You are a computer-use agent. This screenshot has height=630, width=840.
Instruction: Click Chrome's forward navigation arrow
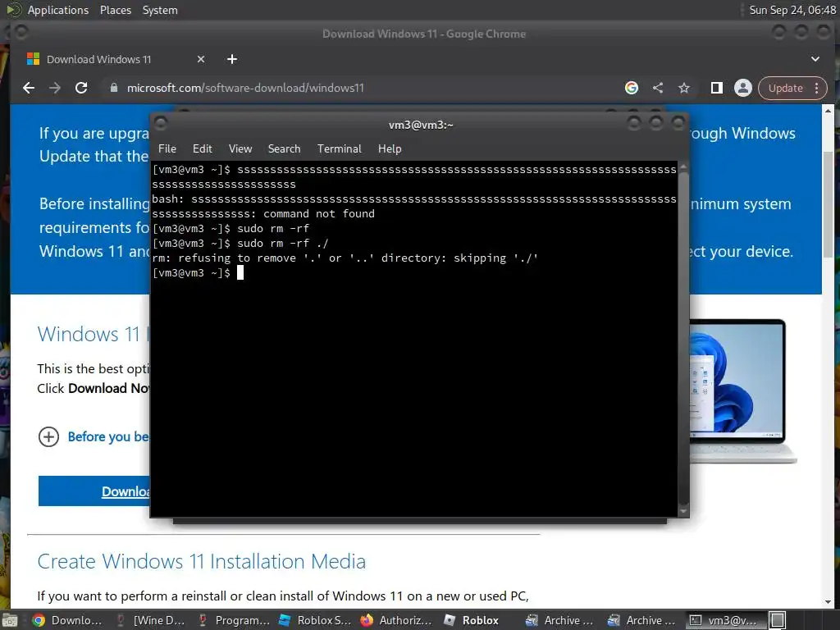[55, 88]
